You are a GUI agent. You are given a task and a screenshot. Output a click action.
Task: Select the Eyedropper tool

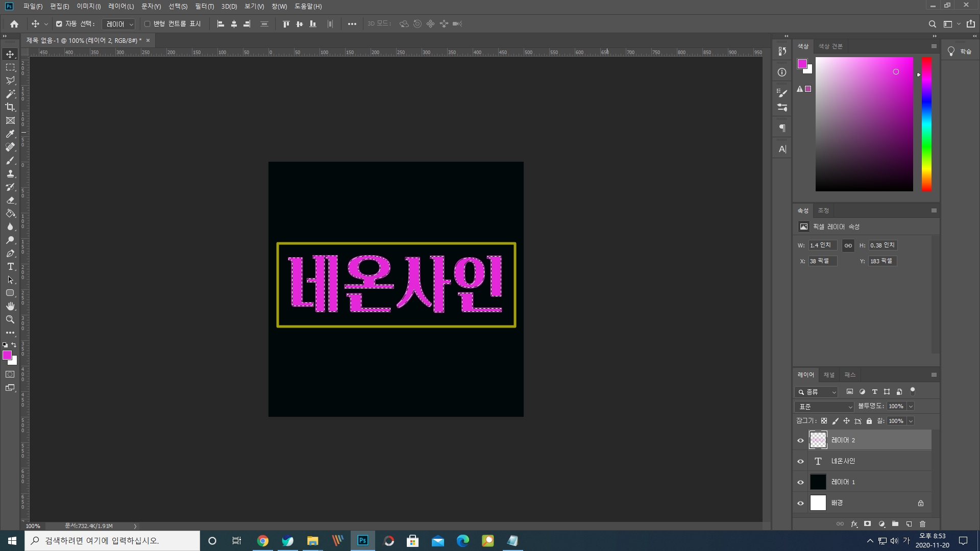10,134
